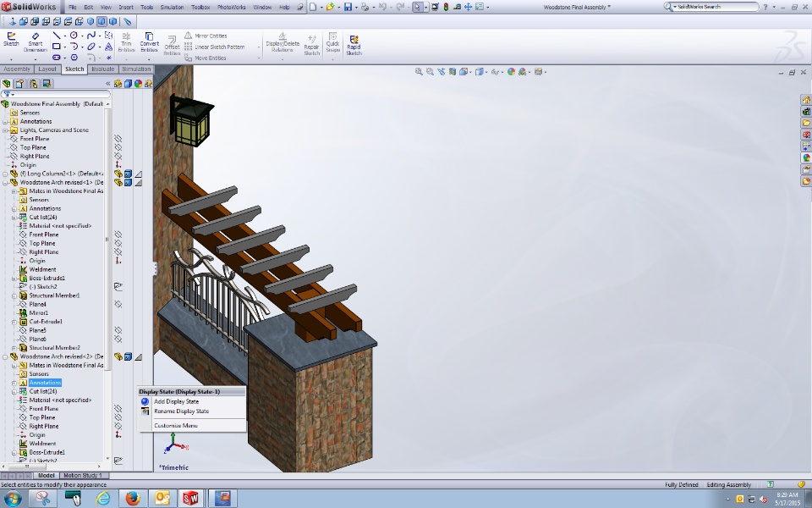Screen dimensions: 812x508
Task: Click the Trim Entities tool
Action: (x=126, y=42)
